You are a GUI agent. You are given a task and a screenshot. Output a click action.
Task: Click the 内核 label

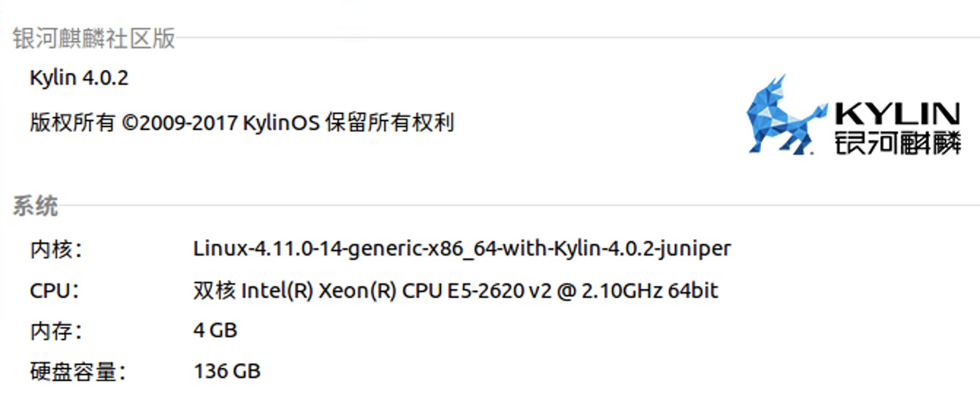55,249
